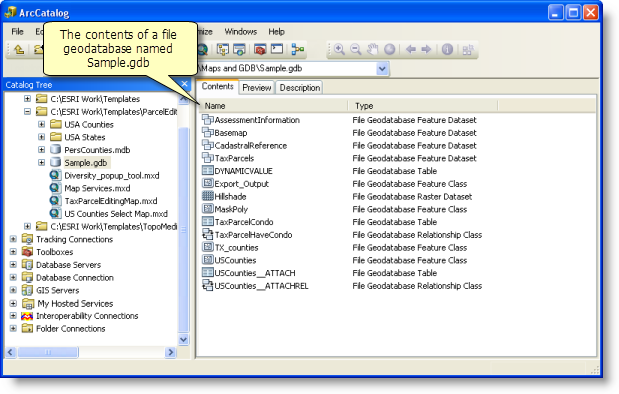Switch to the Preview tab

257,88
